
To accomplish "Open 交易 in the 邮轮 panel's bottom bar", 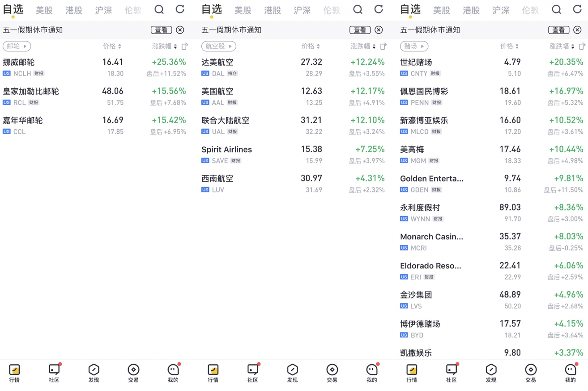I will (x=133, y=374).
